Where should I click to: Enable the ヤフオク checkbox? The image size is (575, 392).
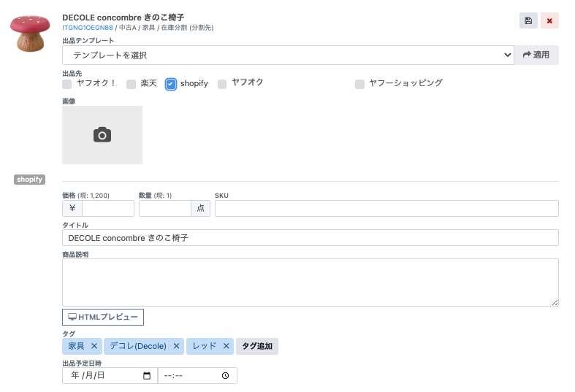tap(222, 84)
